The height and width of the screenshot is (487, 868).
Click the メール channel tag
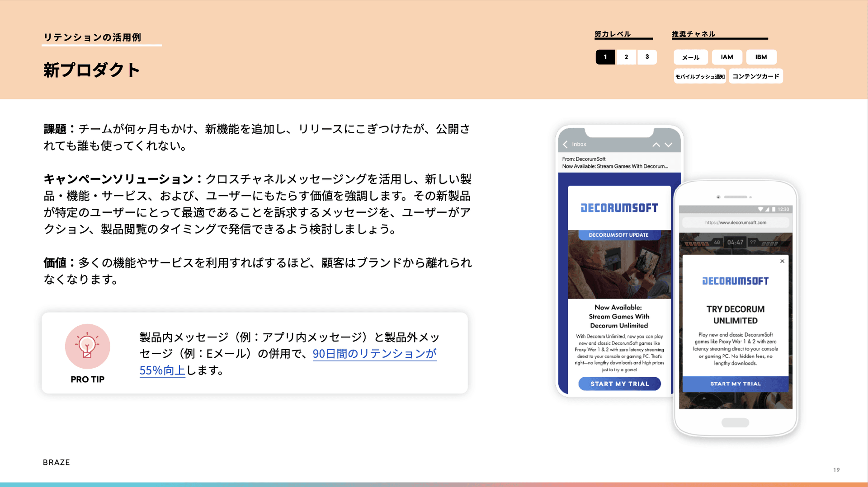690,57
